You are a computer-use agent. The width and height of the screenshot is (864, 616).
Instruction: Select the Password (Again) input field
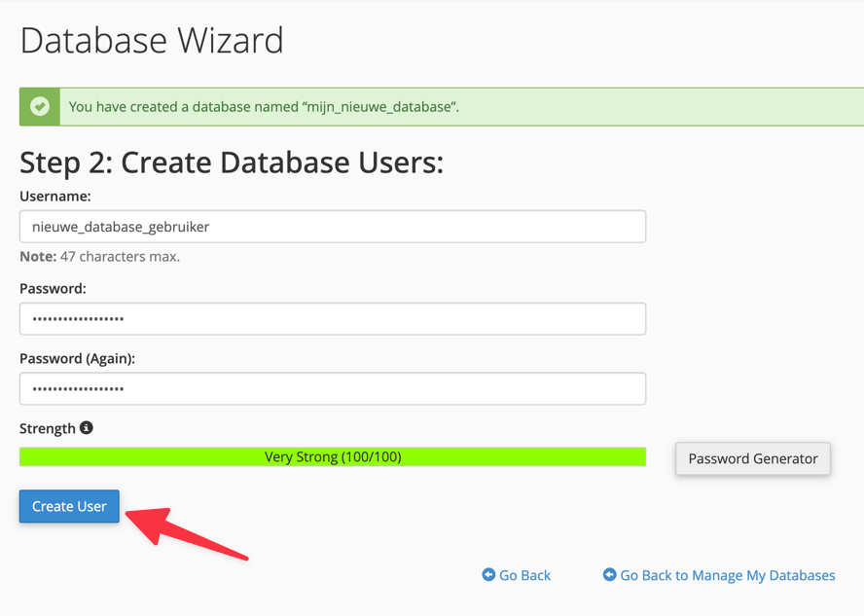(332, 389)
